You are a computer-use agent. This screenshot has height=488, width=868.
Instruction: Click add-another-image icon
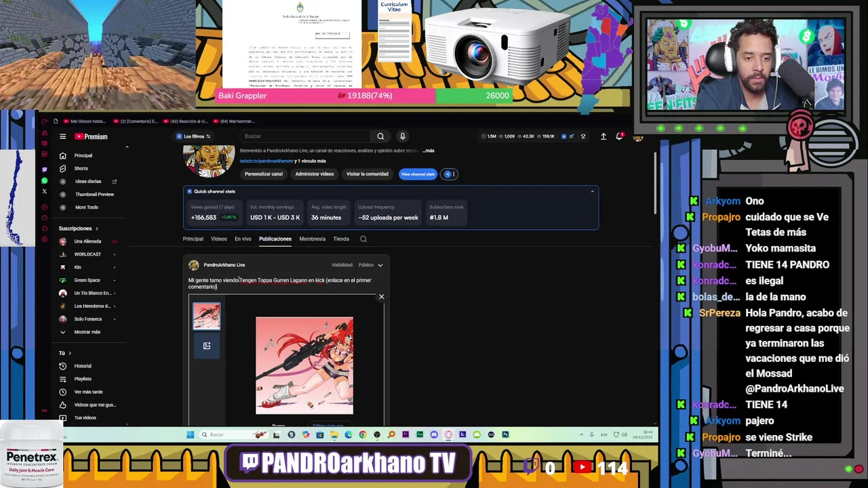pos(207,346)
